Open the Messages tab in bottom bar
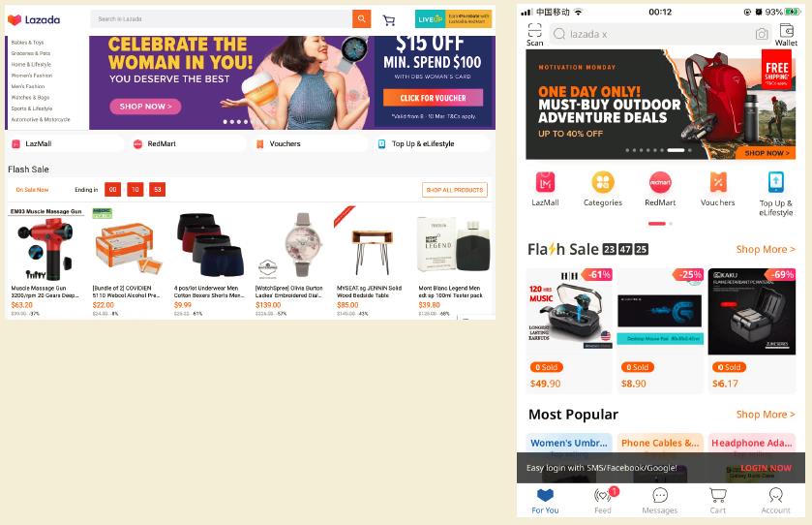The image size is (812, 525). point(660,501)
